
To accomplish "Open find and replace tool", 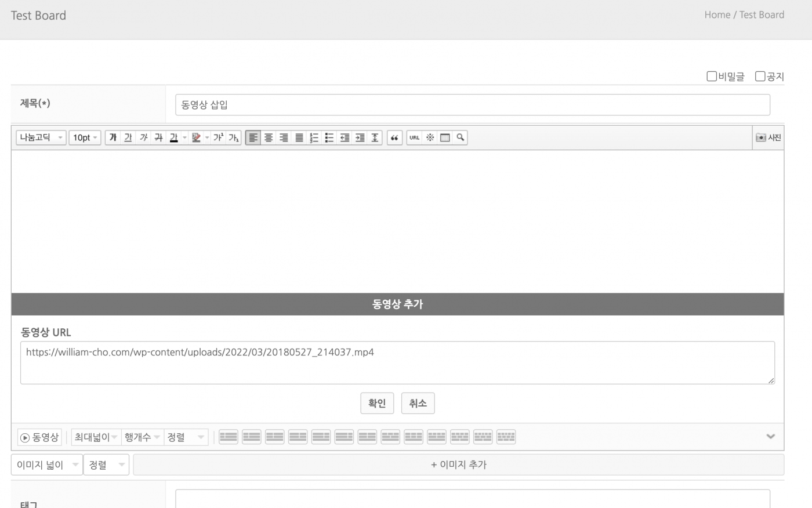I will pyautogui.click(x=460, y=137).
